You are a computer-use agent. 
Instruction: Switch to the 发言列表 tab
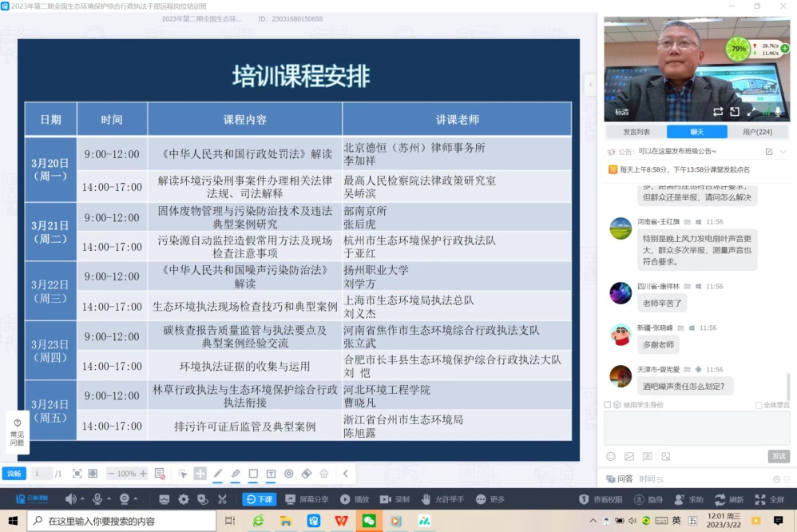pyautogui.click(x=636, y=132)
